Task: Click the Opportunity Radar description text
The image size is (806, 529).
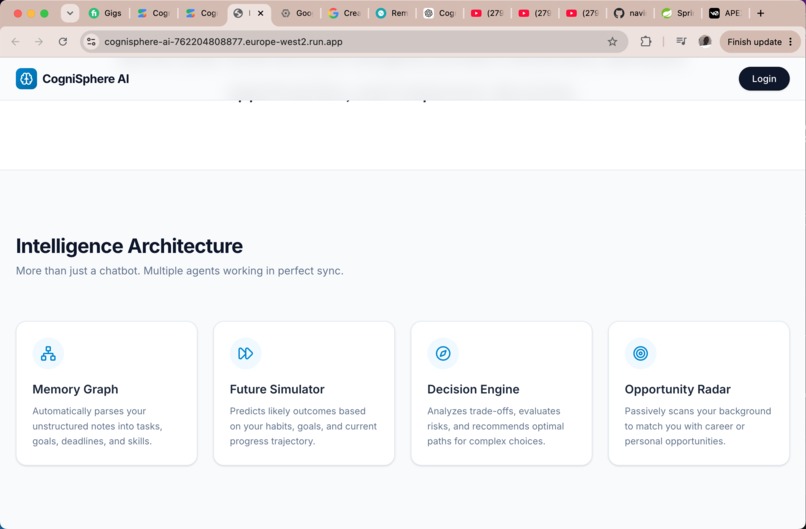Action: (x=698, y=426)
